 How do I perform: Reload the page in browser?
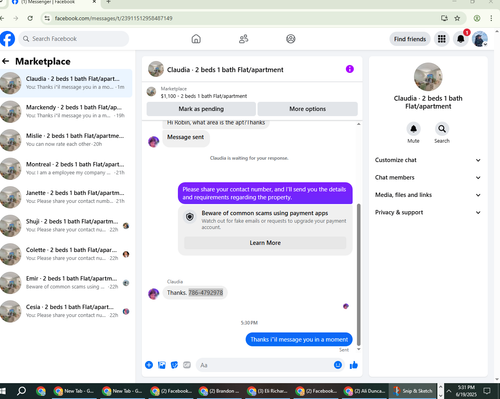(30, 18)
